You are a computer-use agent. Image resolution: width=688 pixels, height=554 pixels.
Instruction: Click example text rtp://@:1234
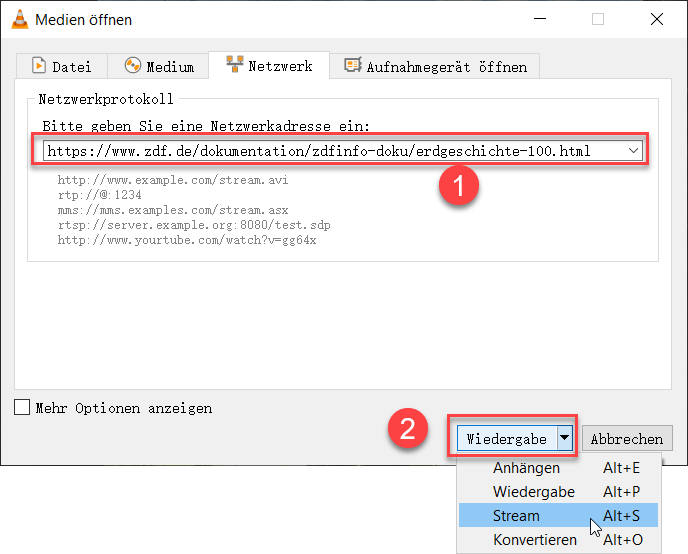[100, 195]
